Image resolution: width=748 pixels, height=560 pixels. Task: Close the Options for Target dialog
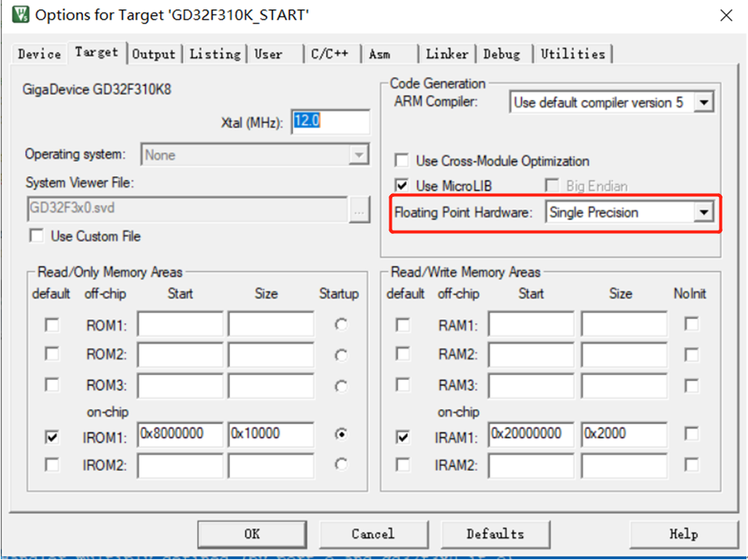[x=726, y=15]
